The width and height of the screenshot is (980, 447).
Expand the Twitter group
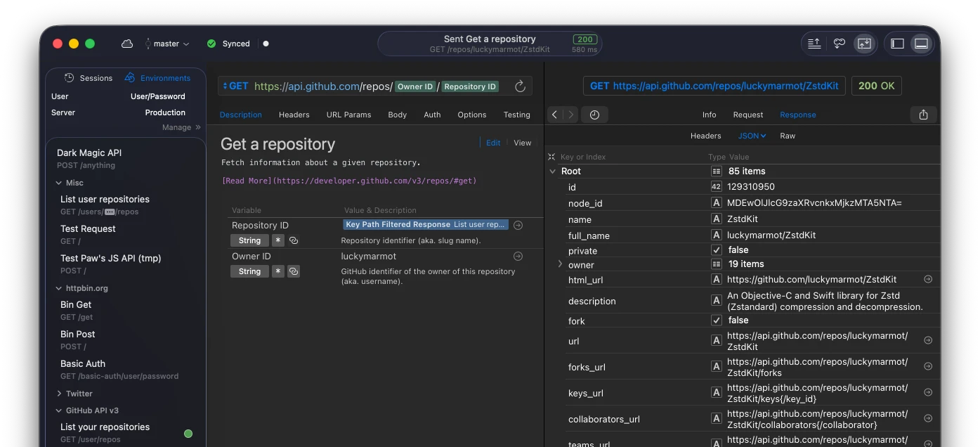click(x=59, y=394)
